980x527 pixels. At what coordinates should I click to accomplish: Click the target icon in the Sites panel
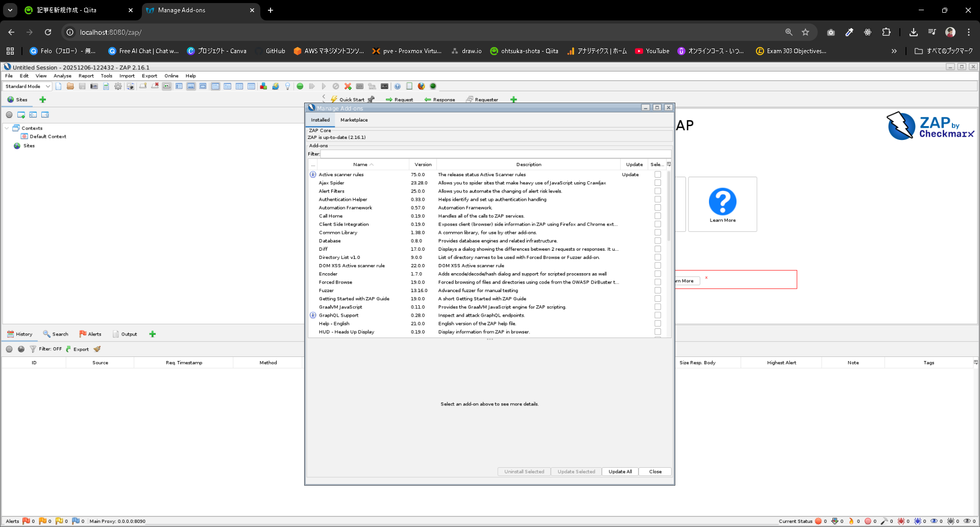[9, 115]
